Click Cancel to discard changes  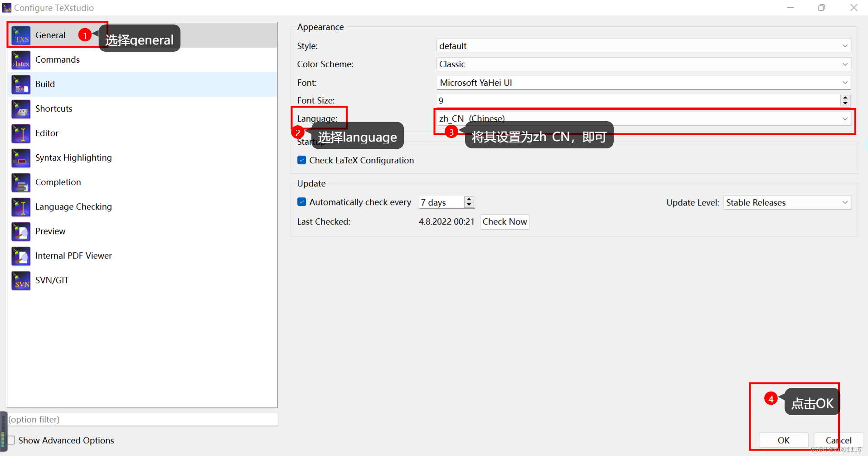click(839, 440)
